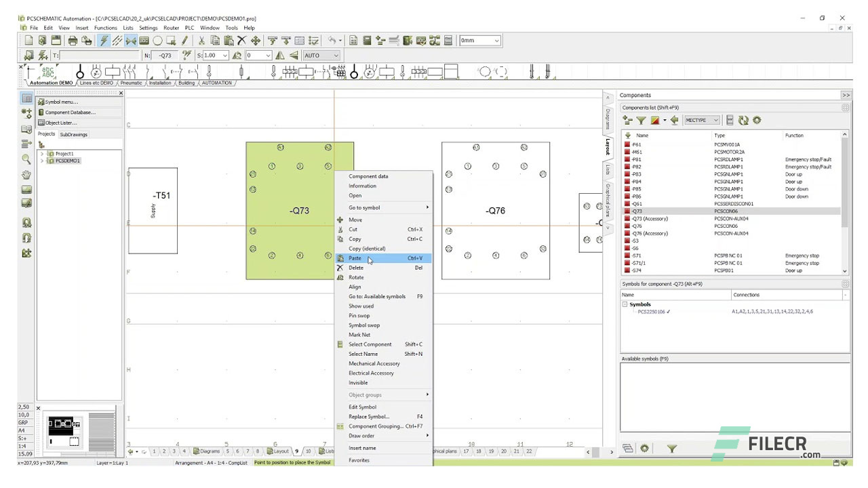This screenshot has height=488, width=868.
Task: Click the Delete X toolbar icon
Action: click(241, 41)
